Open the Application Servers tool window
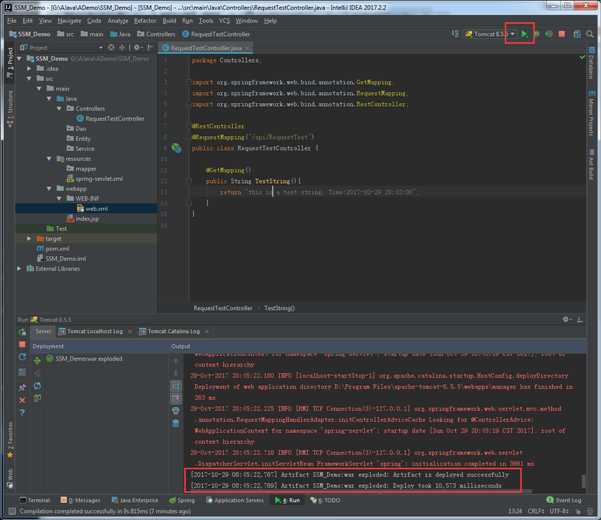Image resolution: width=601 pixels, height=520 pixels. pos(235,500)
